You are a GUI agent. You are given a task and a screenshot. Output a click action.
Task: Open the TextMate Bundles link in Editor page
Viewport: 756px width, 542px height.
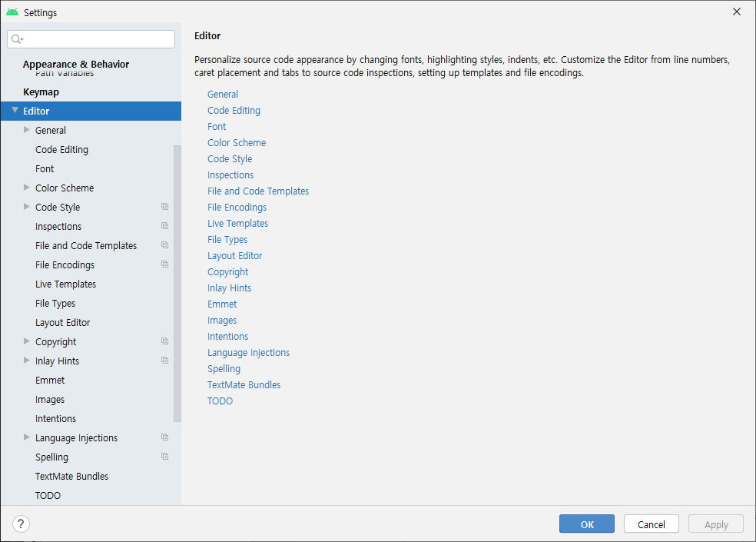pyautogui.click(x=244, y=385)
